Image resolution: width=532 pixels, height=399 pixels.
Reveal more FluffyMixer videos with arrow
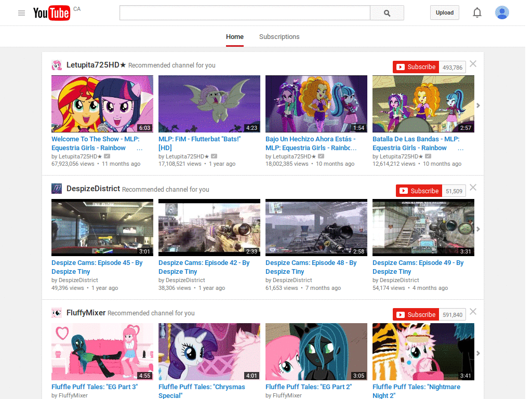(478, 353)
